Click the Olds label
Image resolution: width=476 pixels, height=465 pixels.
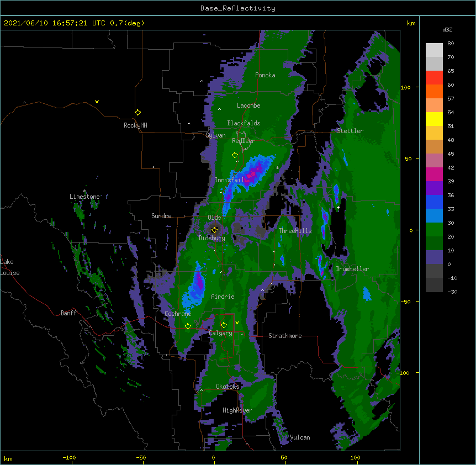pos(214,218)
